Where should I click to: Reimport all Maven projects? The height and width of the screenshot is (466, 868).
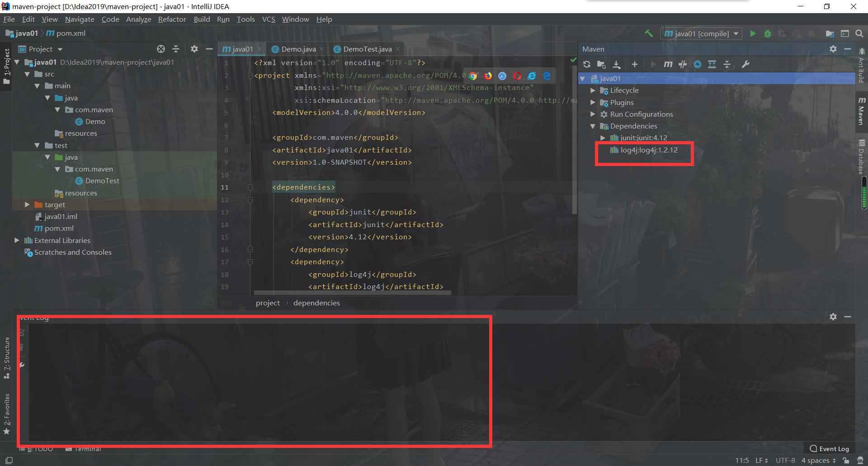[587, 64]
